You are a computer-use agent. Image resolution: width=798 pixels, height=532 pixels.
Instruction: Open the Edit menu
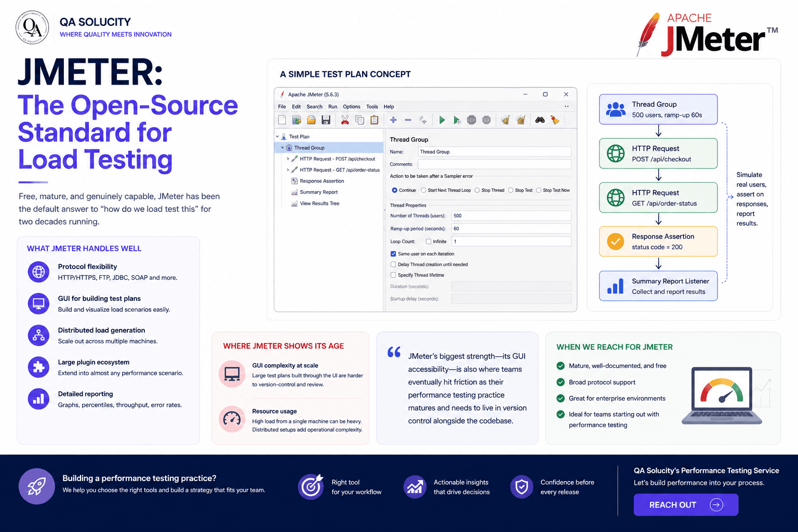(296, 107)
